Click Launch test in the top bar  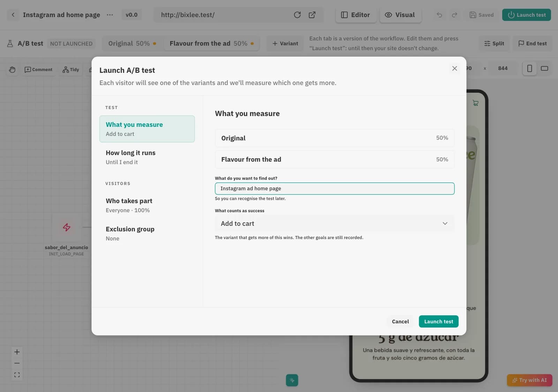click(526, 15)
